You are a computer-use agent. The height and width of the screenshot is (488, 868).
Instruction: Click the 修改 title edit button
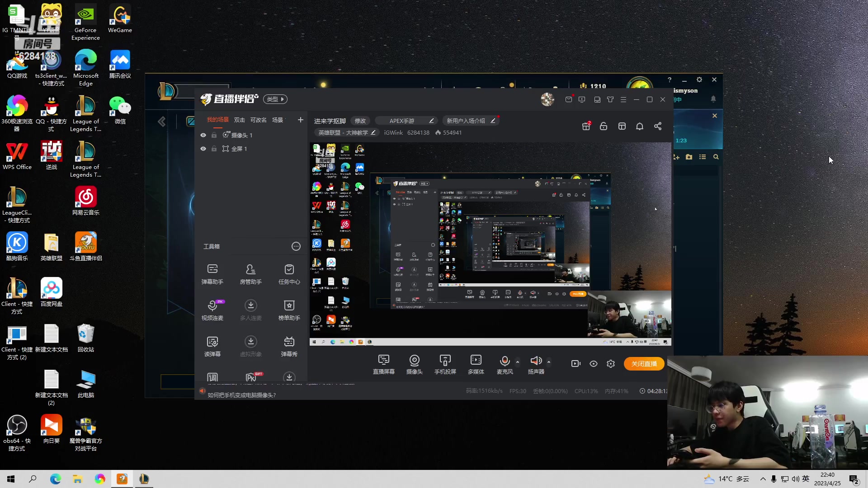click(360, 121)
